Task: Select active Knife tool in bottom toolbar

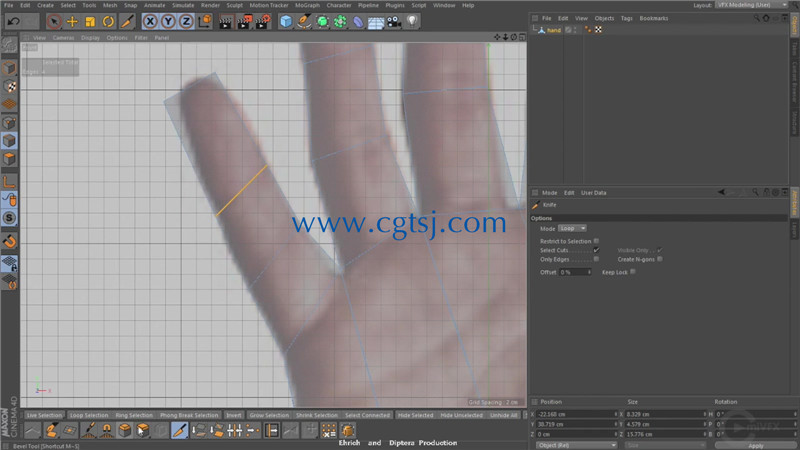Action: pos(179,430)
